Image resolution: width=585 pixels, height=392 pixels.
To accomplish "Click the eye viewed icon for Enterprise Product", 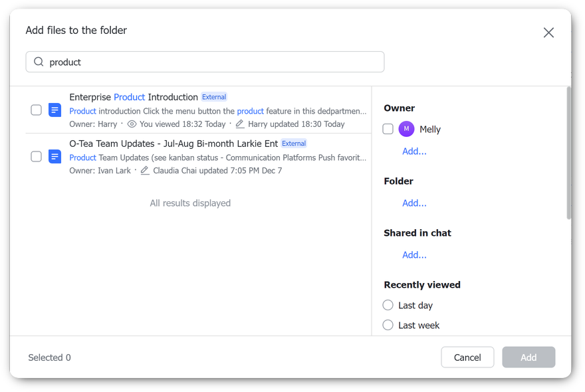I will 132,124.
